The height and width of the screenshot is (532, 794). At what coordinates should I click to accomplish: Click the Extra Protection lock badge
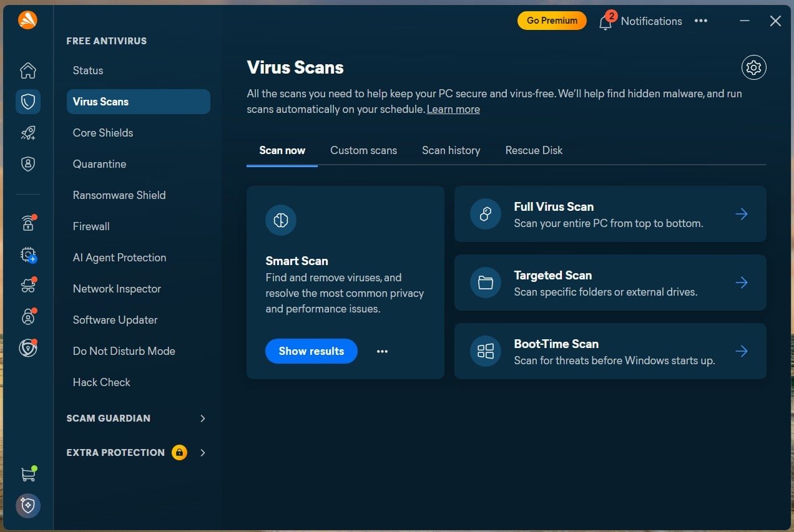[x=180, y=452]
